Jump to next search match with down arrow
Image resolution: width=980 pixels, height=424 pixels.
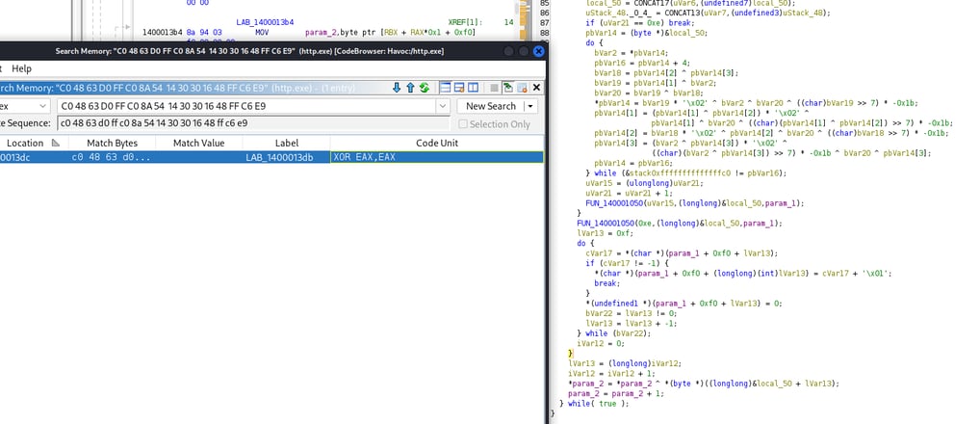click(x=397, y=88)
